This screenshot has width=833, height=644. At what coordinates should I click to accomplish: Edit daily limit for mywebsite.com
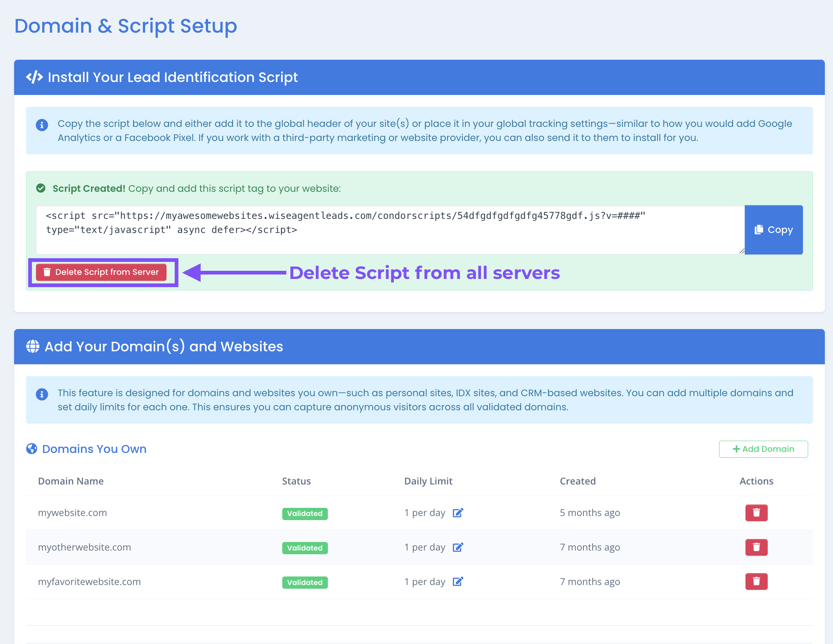458,513
